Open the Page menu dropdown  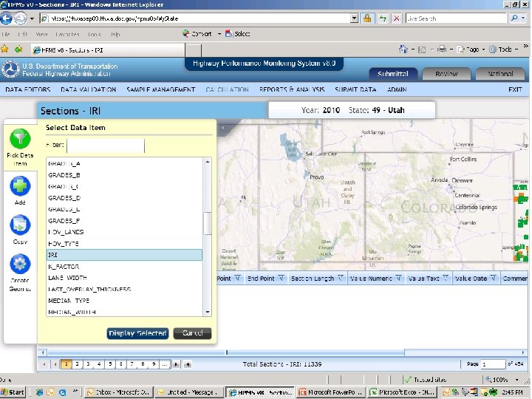(x=483, y=50)
